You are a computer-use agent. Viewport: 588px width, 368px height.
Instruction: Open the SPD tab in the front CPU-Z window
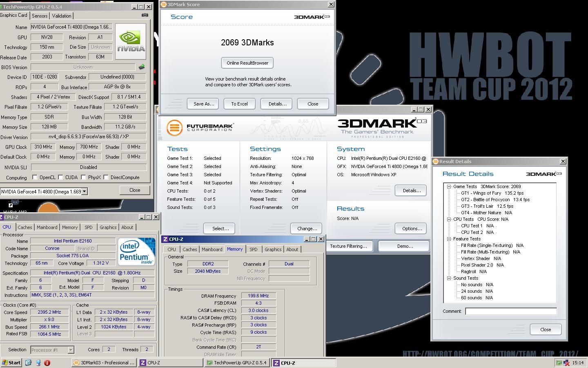tap(254, 249)
